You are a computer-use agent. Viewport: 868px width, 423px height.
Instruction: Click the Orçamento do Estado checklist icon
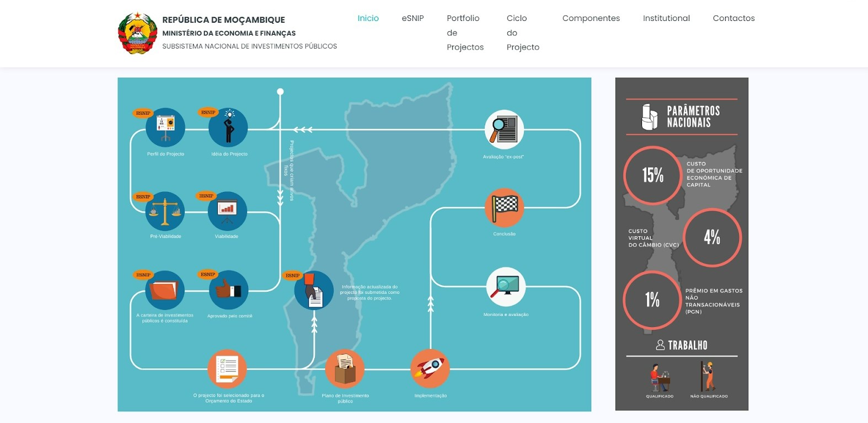[227, 368]
